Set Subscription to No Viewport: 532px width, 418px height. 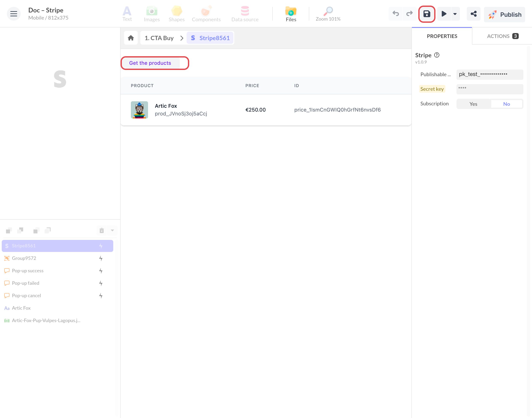coord(506,104)
